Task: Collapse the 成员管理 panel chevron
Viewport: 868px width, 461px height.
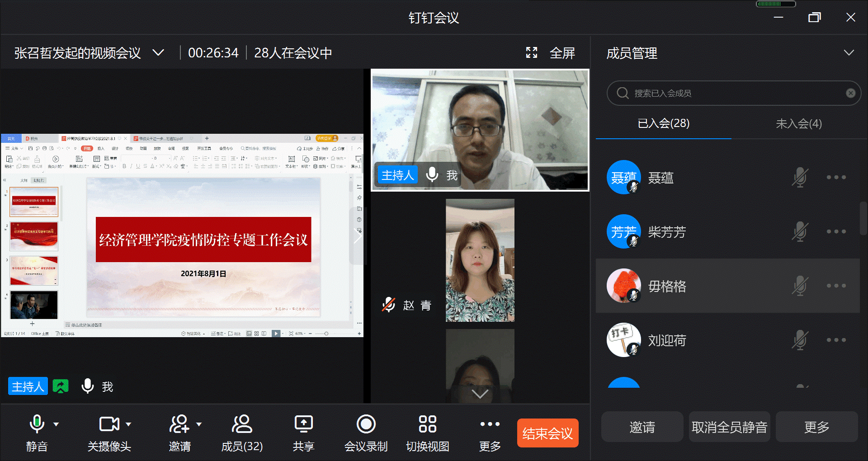Action: pyautogui.click(x=849, y=53)
